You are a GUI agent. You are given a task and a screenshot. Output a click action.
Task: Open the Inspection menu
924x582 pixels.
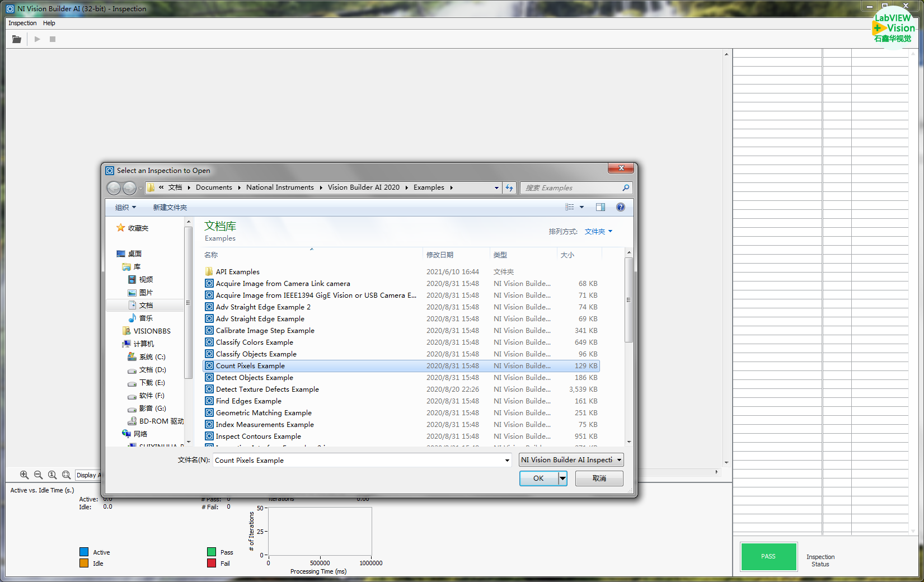click(22, 23)
